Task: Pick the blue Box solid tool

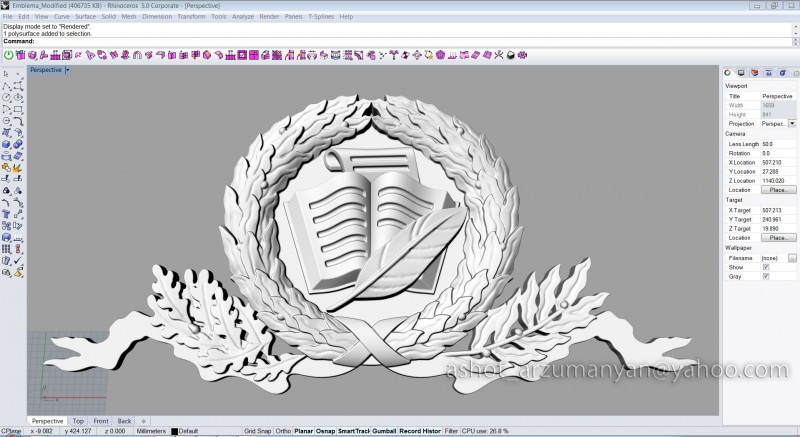Action: [6, 144]
